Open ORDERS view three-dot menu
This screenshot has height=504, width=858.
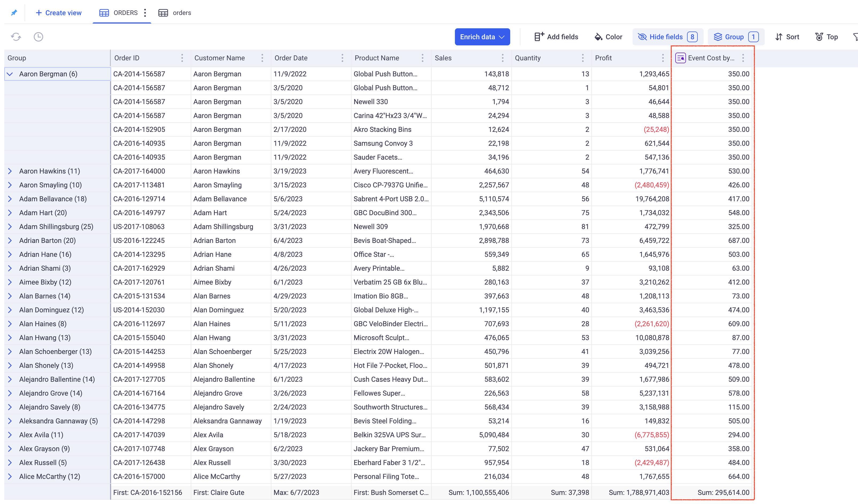pyautogui.click(x=145, y=13)
